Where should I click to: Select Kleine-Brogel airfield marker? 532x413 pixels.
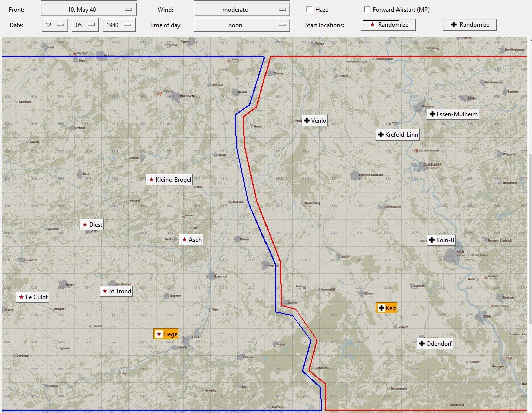[169, 180]
